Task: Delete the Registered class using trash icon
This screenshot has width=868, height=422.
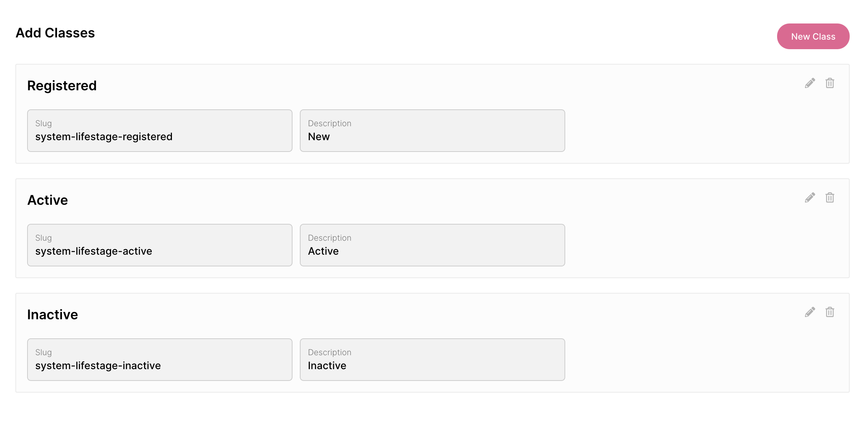Action: pyautogui.click(x=830, y=83)
